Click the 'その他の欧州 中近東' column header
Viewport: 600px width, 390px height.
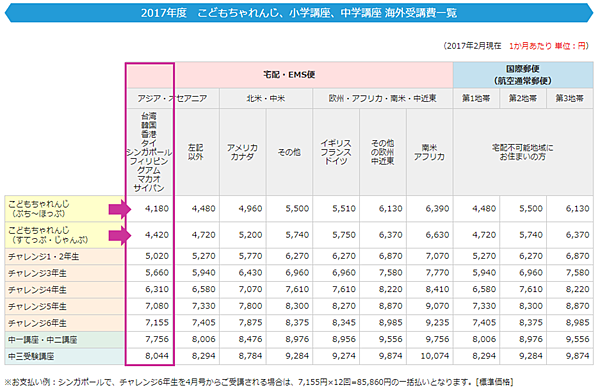[x=383, y=152]
